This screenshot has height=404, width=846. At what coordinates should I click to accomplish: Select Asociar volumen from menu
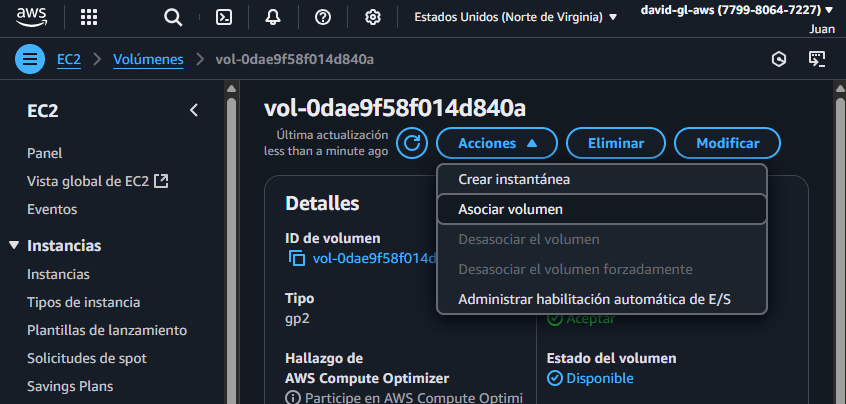(602, 209)
